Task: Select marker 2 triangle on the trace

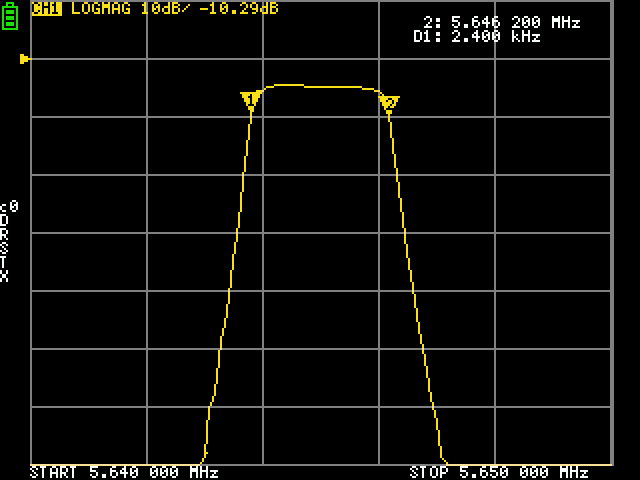Action: (x=389, y=102)
